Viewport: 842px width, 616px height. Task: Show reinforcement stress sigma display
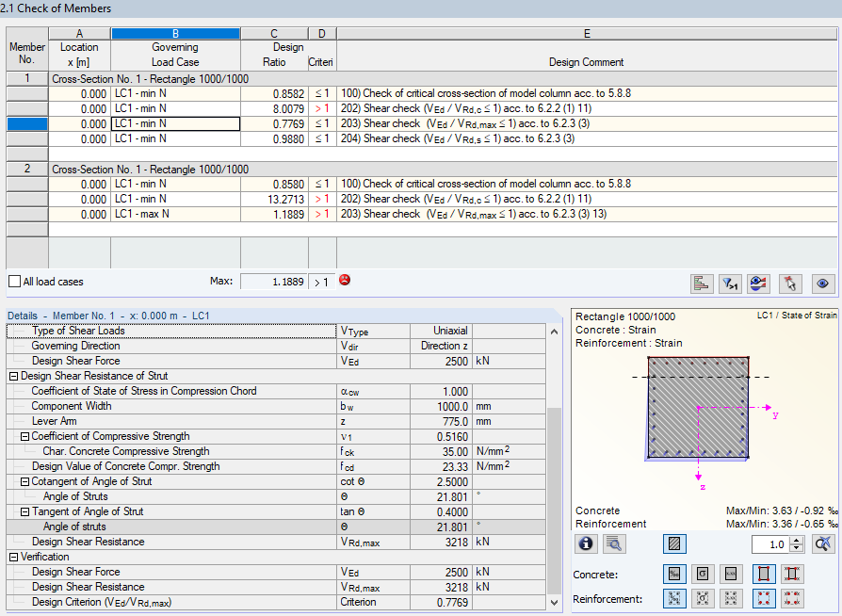point(703,598)
